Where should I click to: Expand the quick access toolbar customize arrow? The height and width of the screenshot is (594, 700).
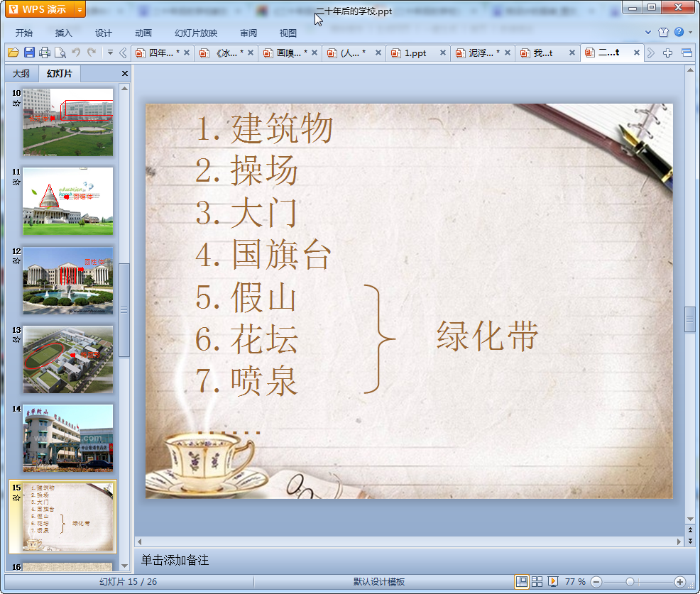click(x=110, y=53)
